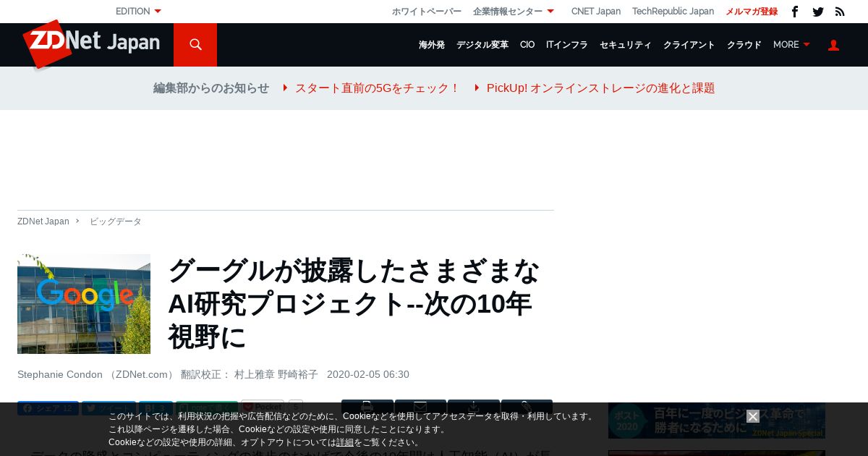Image resolution: width=868 pixels, height=456 pixels.
Task: Open スタート直前の5Gをチェック！ link
Action: 377,88
